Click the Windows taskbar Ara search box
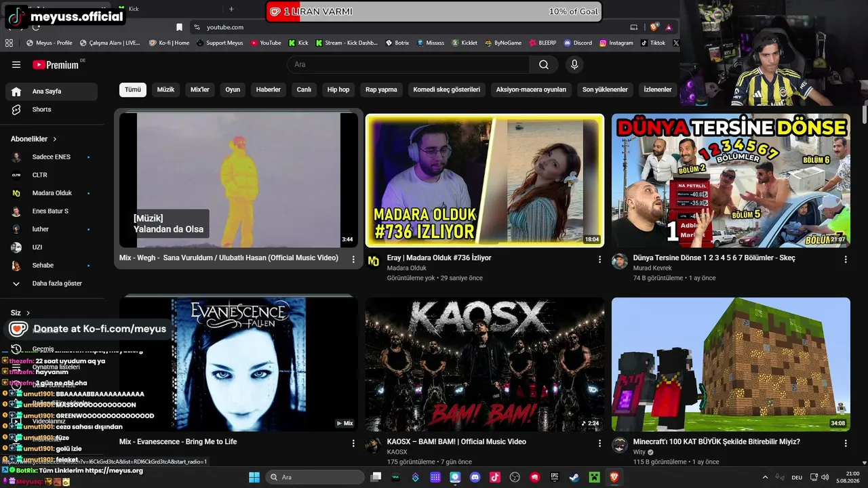Screen dimensions: 868x488 tap(315, 477)
